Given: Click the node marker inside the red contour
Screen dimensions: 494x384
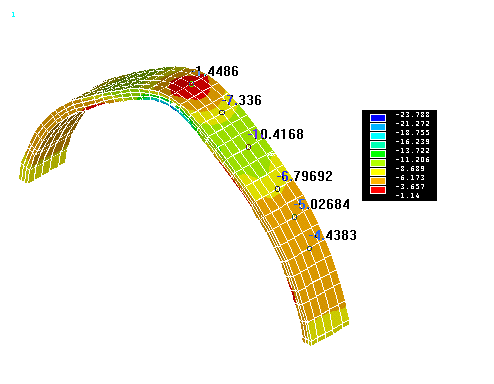Looking at the screenshot, I should (x=191, y=84).
